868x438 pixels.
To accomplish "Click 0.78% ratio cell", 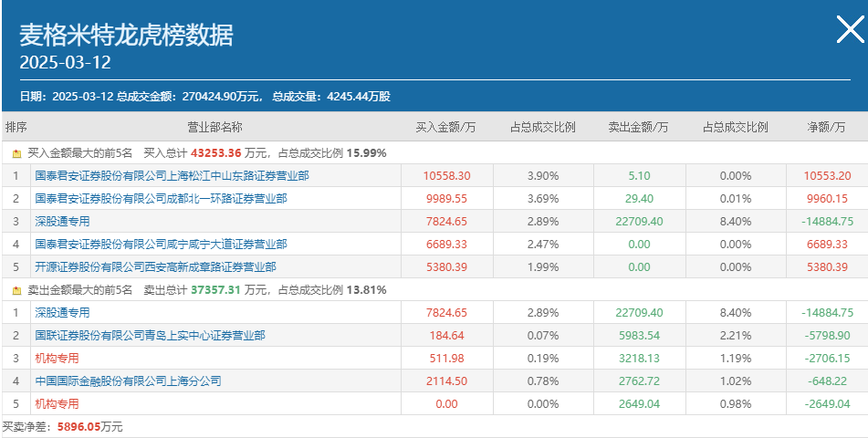I will [543, 381].
